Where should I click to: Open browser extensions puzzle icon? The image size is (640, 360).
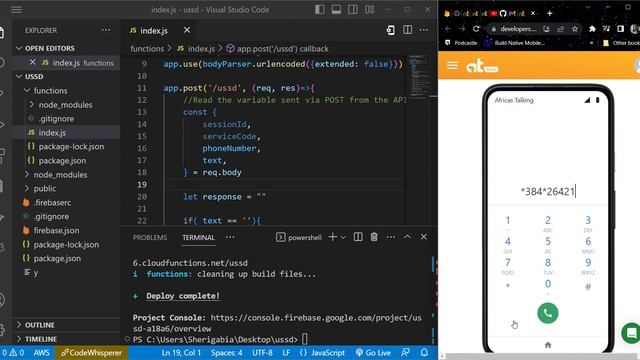tap(592, 29)
